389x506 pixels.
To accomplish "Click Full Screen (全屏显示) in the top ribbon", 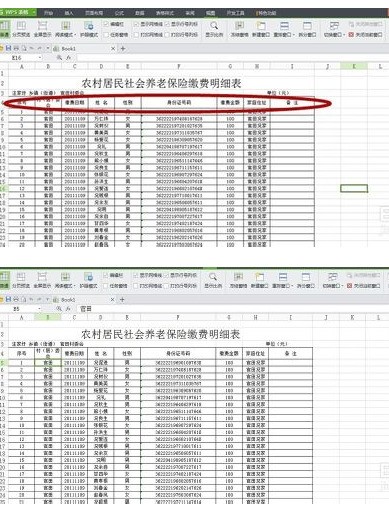I will pos(42,29).
